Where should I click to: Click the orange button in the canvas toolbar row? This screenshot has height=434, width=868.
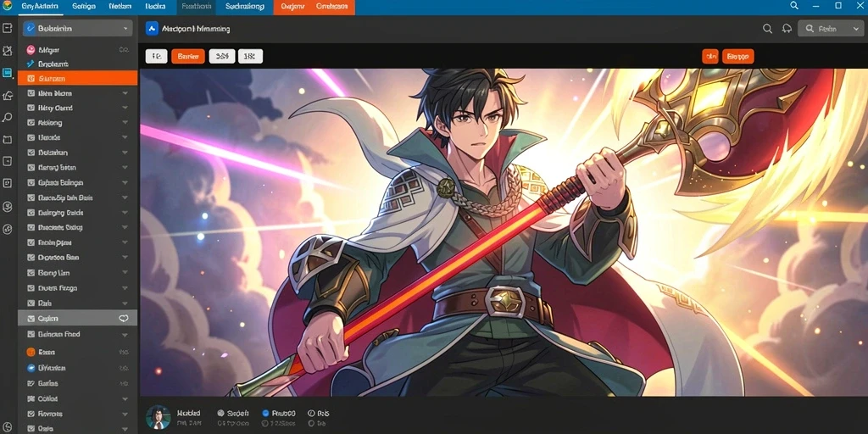[188, 56]
